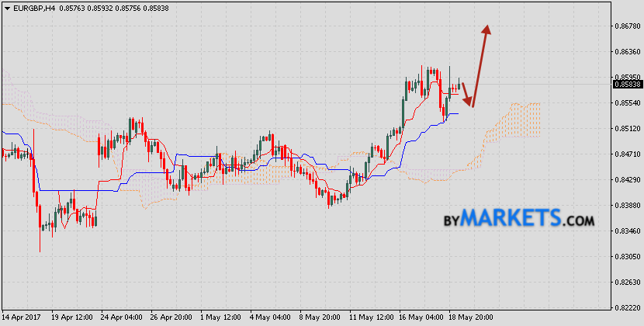Select the large red upward forecast arrow head
644x326 pixels.
[x=487, y=29]
